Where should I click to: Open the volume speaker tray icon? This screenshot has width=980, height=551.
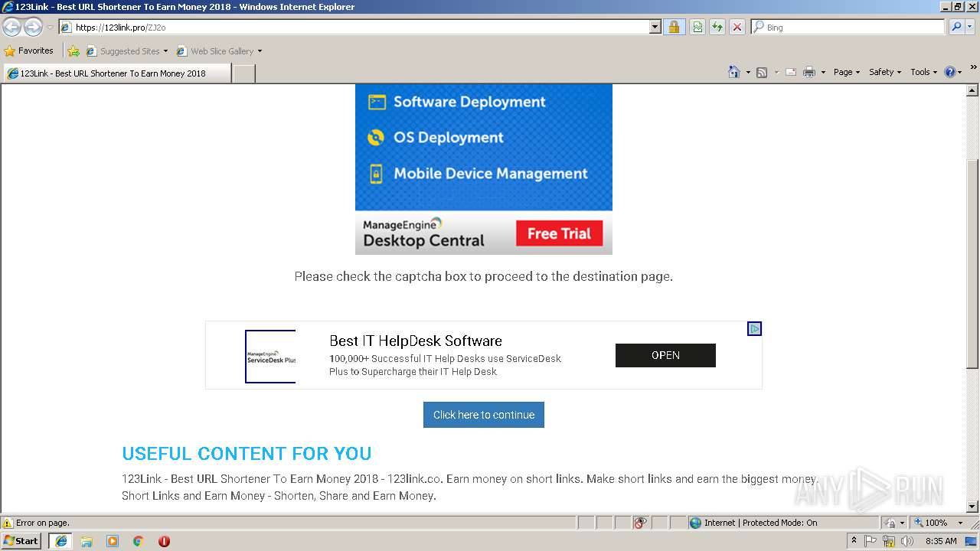coord(907,541)
